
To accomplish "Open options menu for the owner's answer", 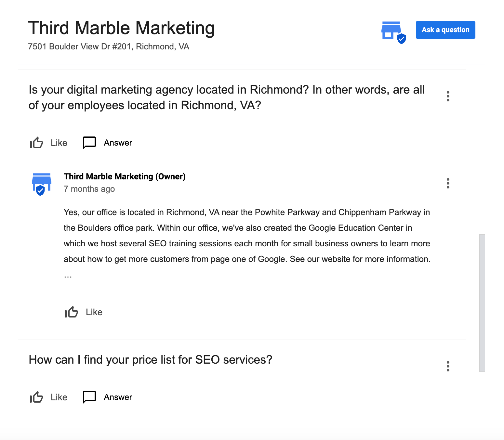I will [448, 183].
